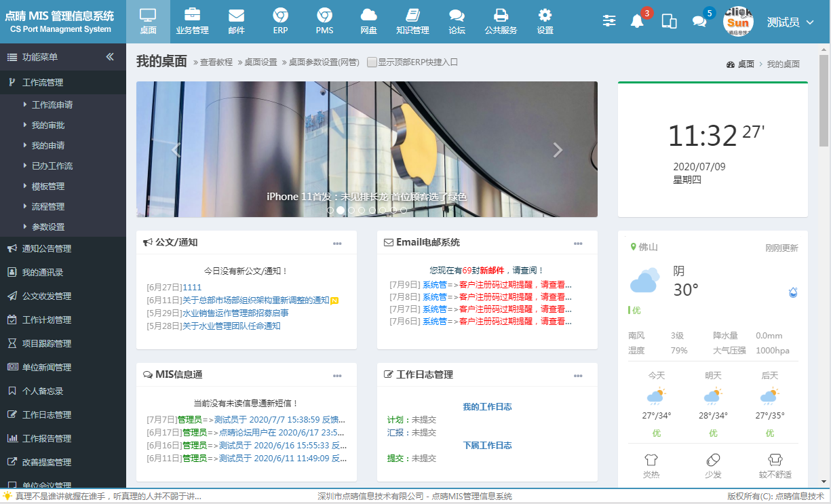This screenshot has height=504, width=831.
Task: Open 知识管理 book icon
Action: click(412, 22)
